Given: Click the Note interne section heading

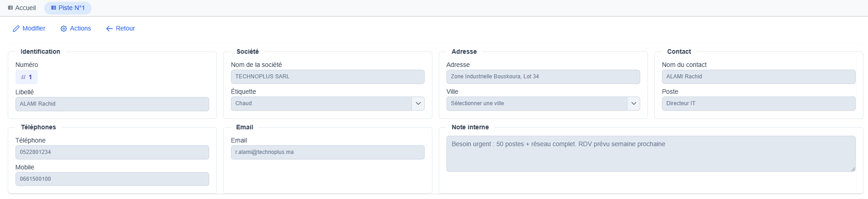Looking at the screenshot, I should pos(470,127).
